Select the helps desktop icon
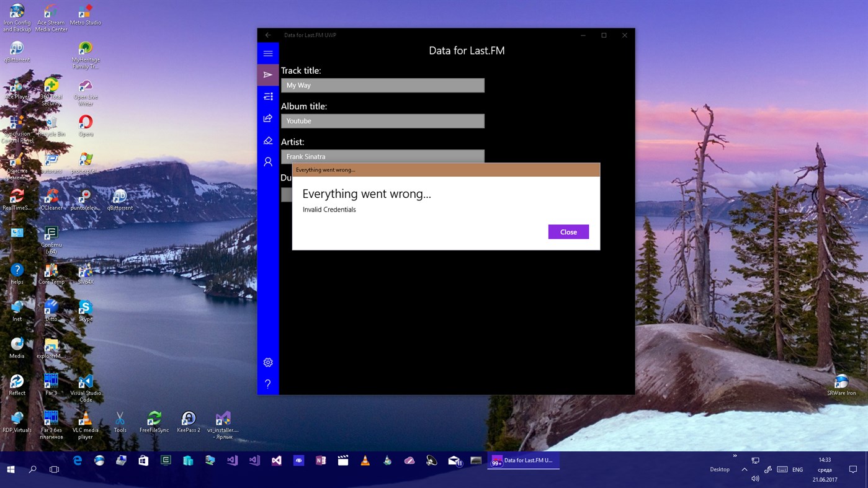Viewport: 868px width, 488px height. click(x=17, y=274)
